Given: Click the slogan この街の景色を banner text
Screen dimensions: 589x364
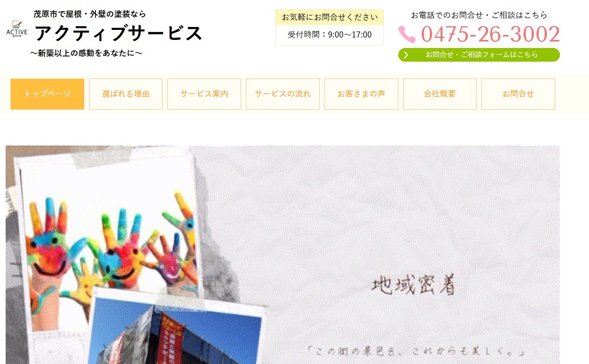Looking at the screenshot, I should (416, 351).
